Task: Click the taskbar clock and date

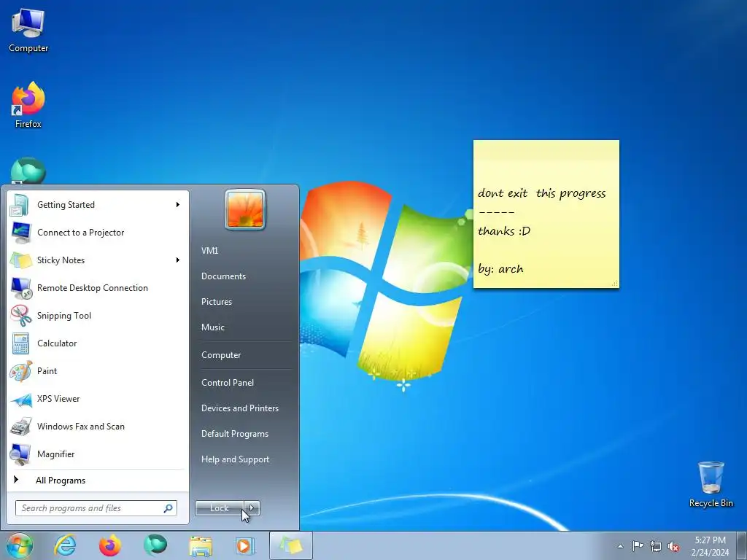Action: pos(710,546)
